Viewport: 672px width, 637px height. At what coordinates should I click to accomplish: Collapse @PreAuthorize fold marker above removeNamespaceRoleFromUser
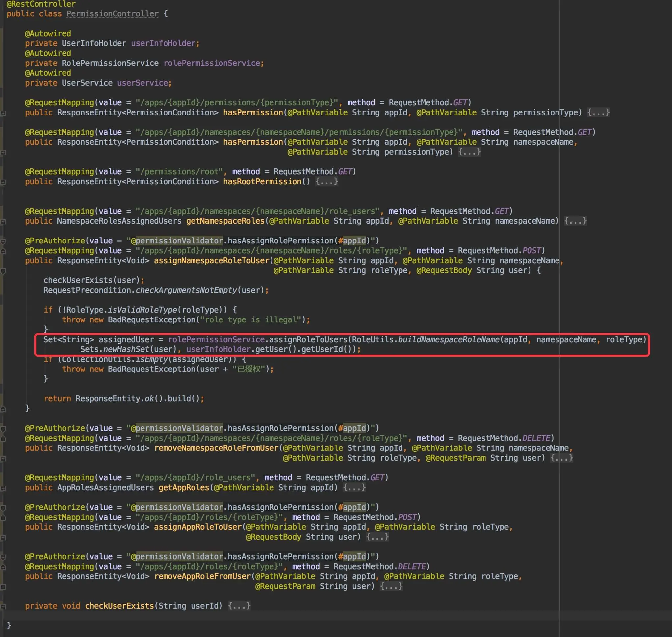(x=3, y=429)
